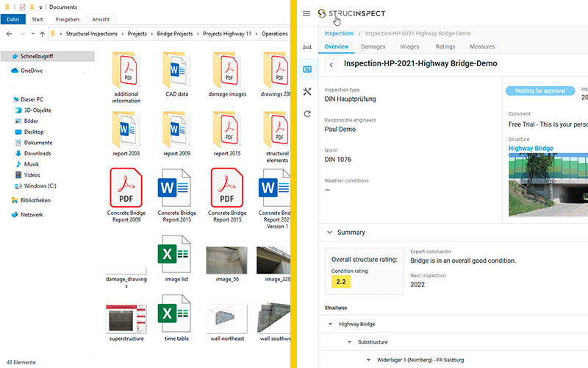Click the Inspections breadcrumb link
The height and width of the screenshot is (368, 588).
click(339, 33)
